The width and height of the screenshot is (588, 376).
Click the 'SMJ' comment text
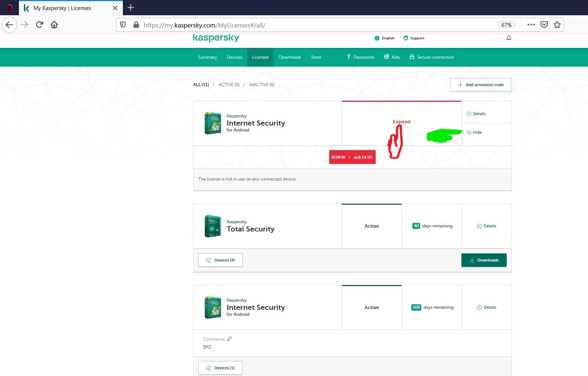coord(207,347)
